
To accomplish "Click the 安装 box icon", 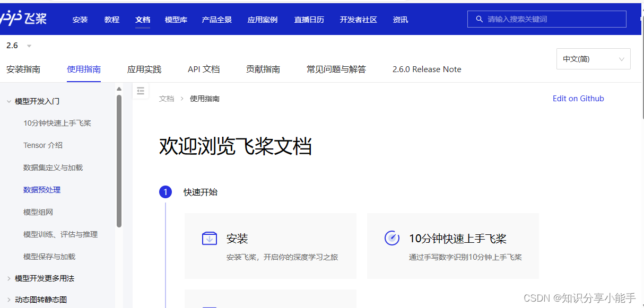I will 210,239.
